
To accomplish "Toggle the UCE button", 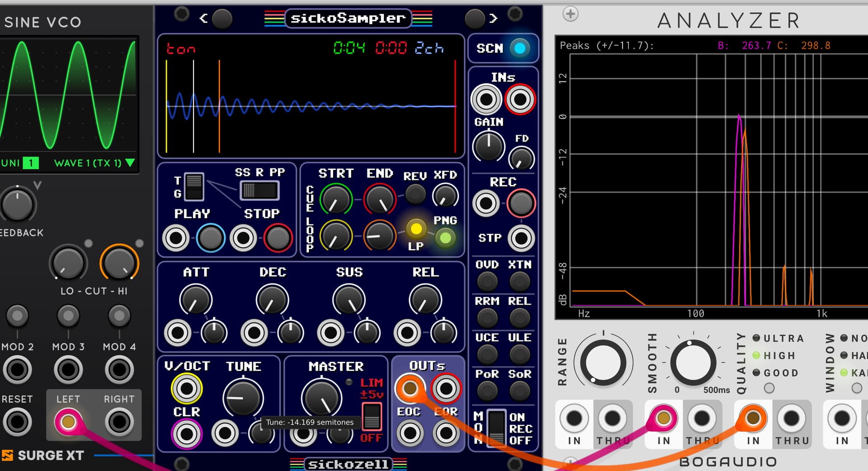I will [487, 354].
